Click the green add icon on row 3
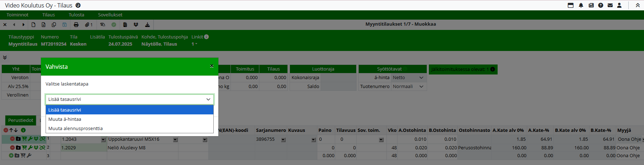 click(x=11, y=155)
